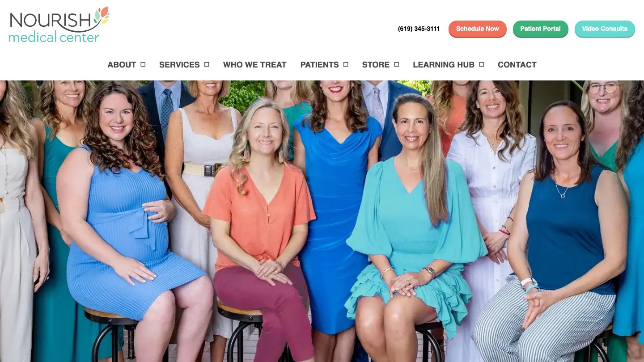Image resolution: width=644 pixels, height=362 pixels.
Task: Open the Nourish medical center wordmark link
Action: [59, 25]
